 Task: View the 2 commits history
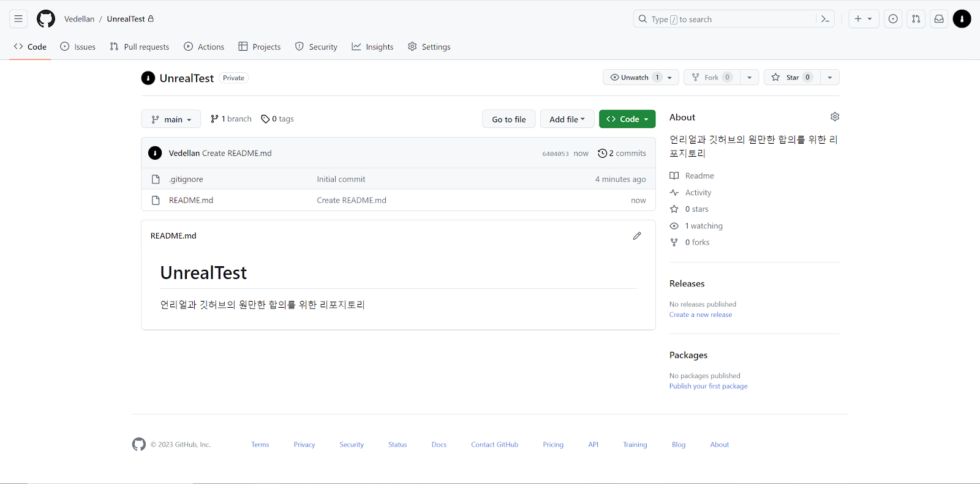coord(622,153)
